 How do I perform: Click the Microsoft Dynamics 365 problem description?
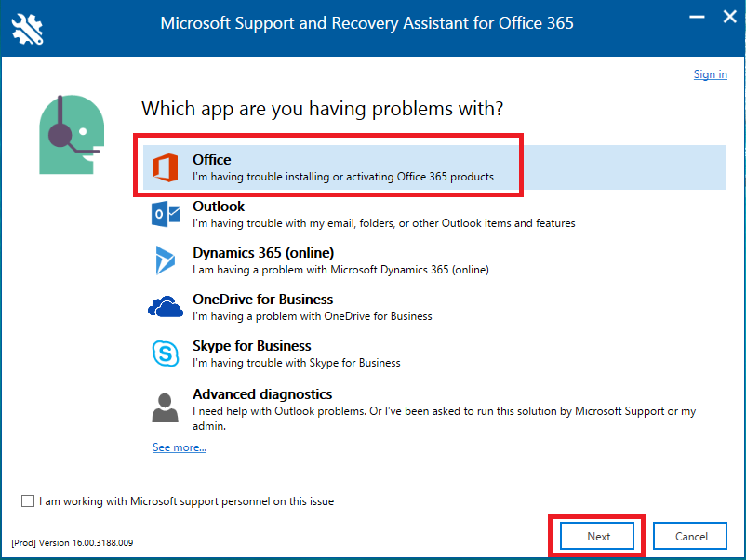[x=340, y=270]
